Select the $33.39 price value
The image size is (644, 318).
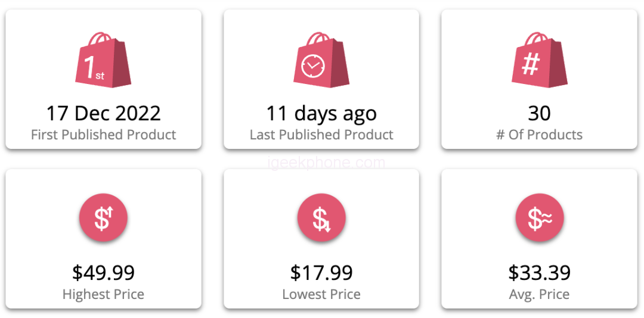click(x=540, y=273)
